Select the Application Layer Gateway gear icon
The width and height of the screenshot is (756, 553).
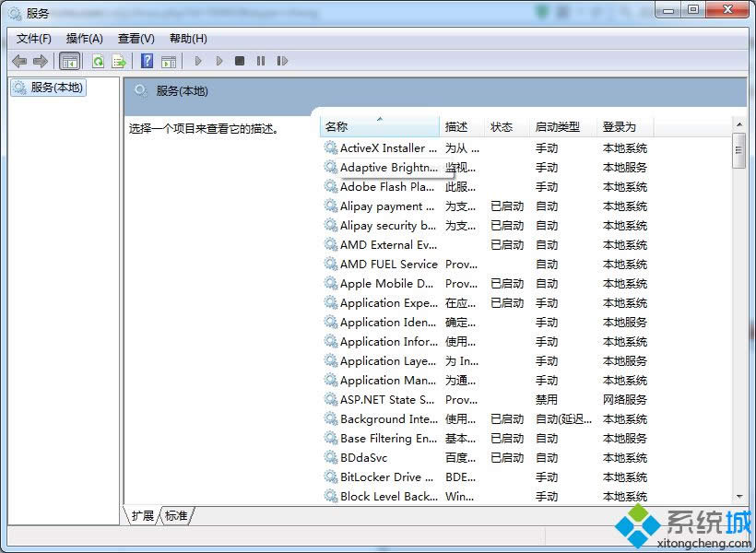[x=331, y=360]
